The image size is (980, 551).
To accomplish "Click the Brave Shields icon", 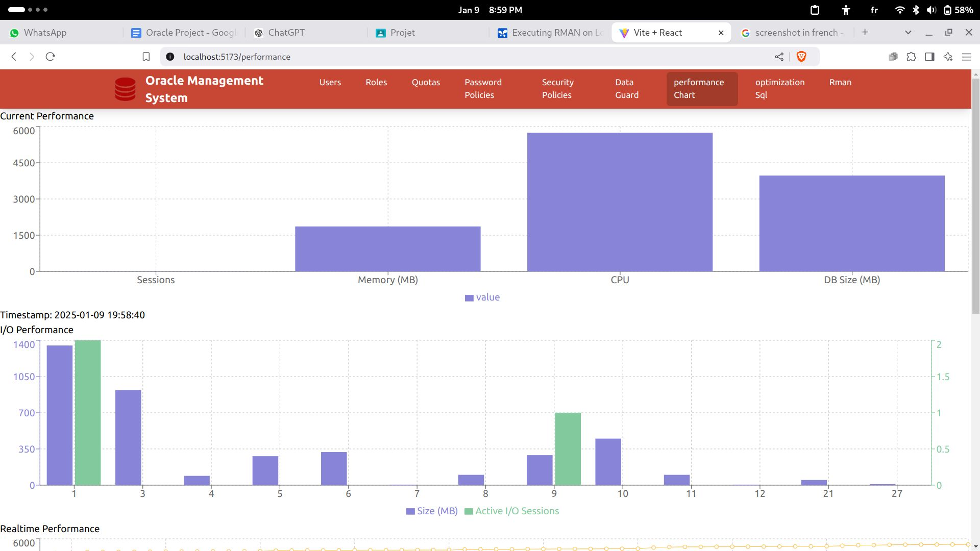I will 801,57.
